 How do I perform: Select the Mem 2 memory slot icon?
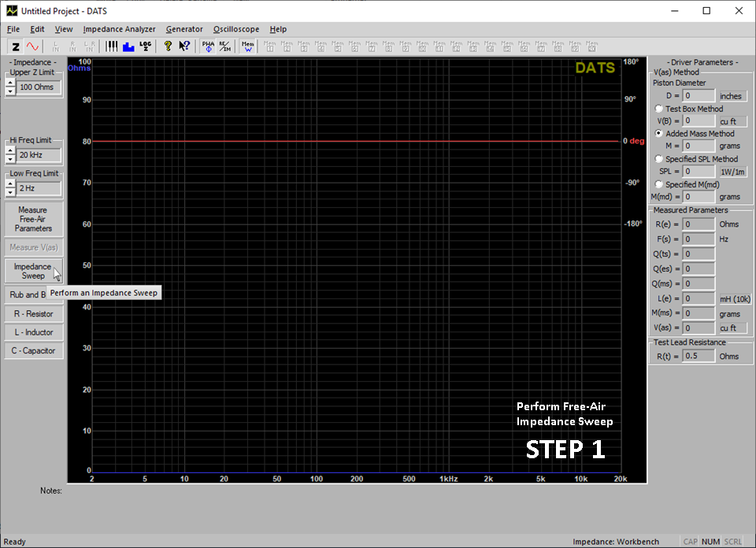pyautogui.click(x=287, y=46)
